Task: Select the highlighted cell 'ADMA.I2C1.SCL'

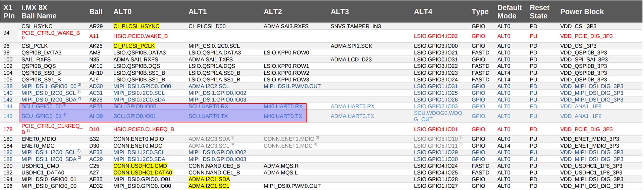Action: 209,186
